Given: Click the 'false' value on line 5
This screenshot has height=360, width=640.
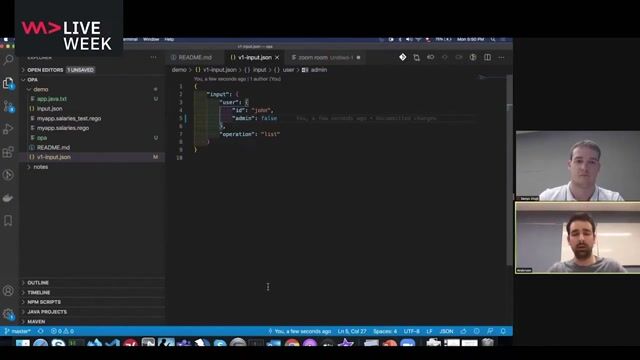Looking at the screenshot, I should click(x=269, y=118).
